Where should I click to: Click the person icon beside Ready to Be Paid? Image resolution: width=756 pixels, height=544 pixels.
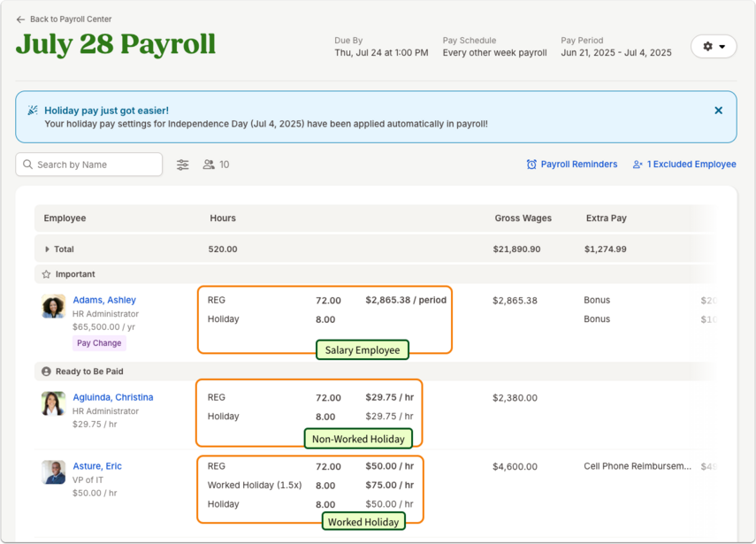[x=46, y=372]
